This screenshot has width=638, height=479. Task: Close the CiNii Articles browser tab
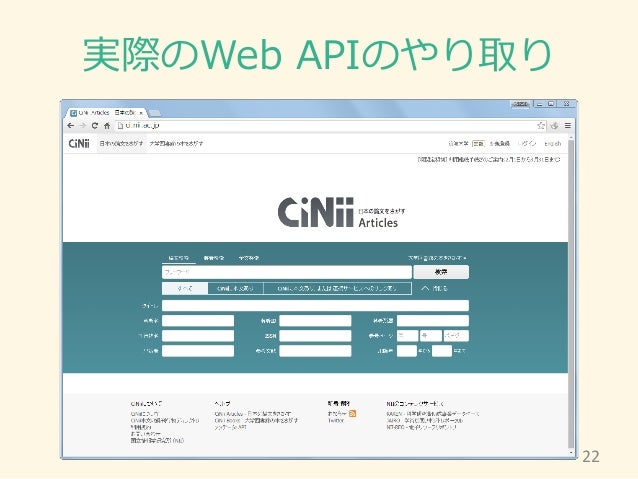(141, 113)
